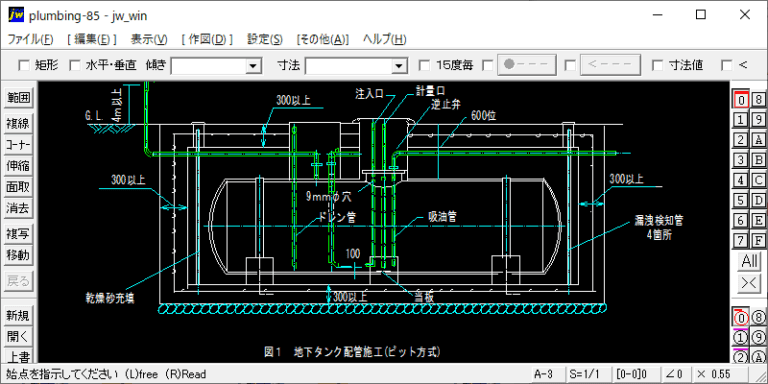Select the コーナー tool

point(18,145)
